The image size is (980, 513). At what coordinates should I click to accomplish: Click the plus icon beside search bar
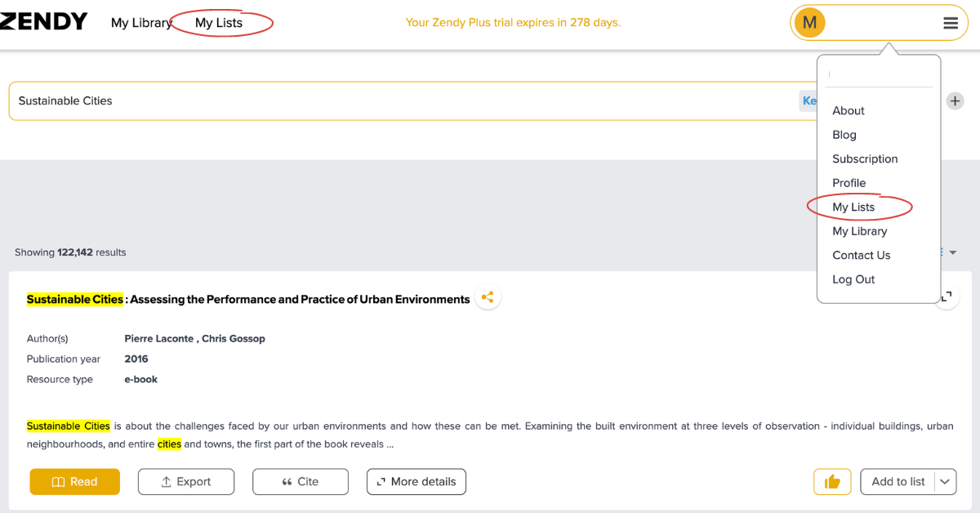[955, 101]
